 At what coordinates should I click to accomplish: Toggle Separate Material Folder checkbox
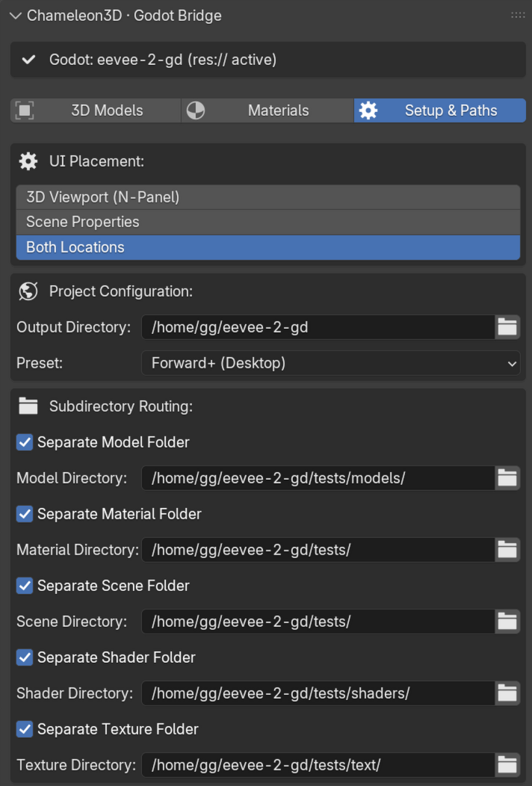[x=25, y=514]
